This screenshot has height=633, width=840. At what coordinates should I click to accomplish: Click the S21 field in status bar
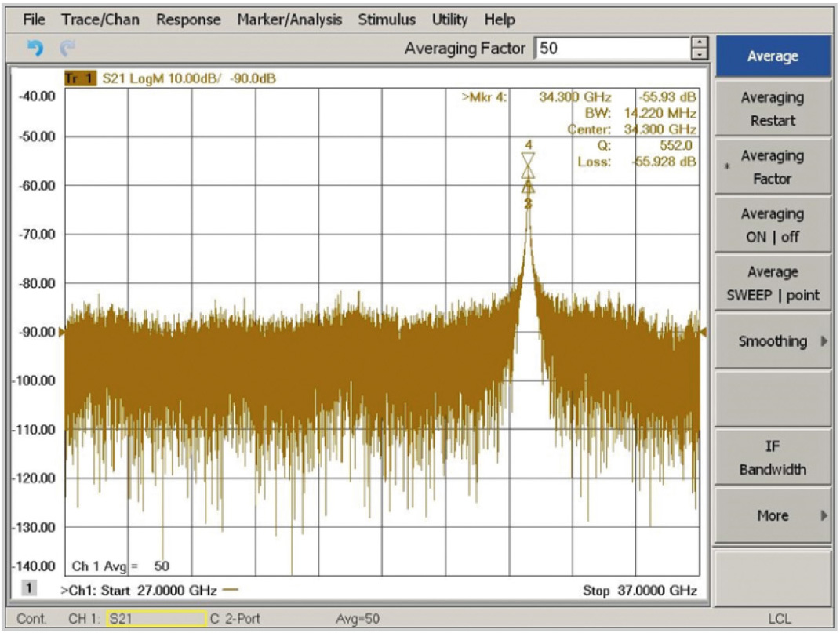(156, 619)
